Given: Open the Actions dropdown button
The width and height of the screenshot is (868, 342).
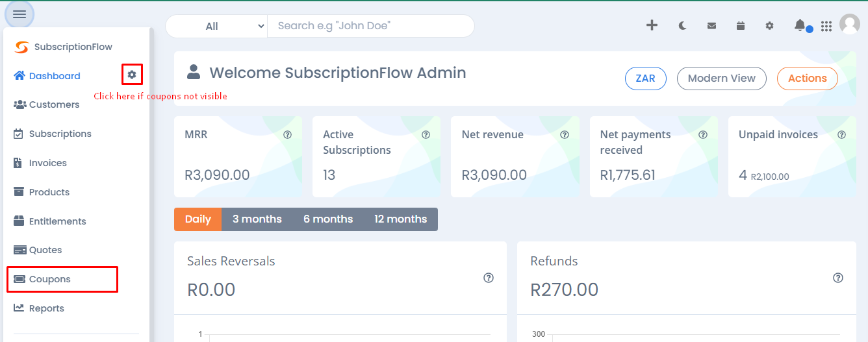Looking at the screenshot, I should click(x=808, y=78).
